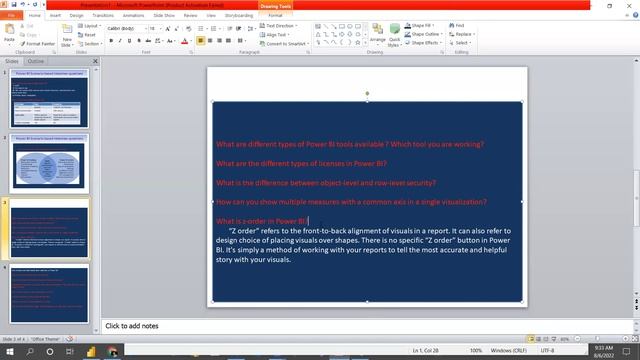Open the Drawing Tools Format tab
640x360 pixels.
(x=276, y=16)
